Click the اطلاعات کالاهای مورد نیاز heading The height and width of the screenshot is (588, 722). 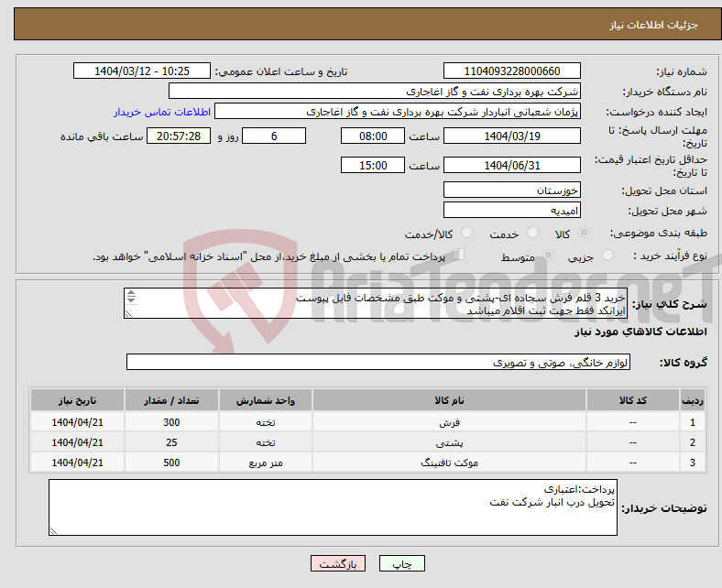[640, 332]
